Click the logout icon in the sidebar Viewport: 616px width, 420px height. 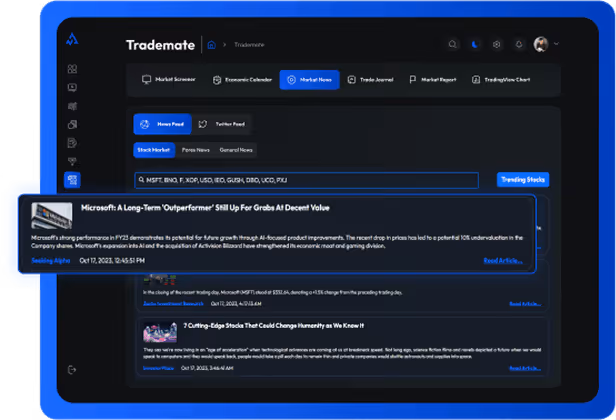coord(71,370)
